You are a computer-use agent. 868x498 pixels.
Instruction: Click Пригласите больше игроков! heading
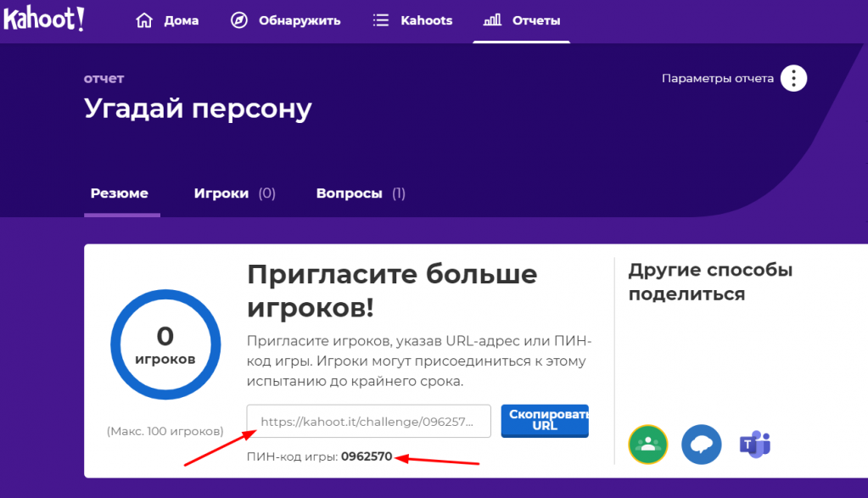[392, 290]
